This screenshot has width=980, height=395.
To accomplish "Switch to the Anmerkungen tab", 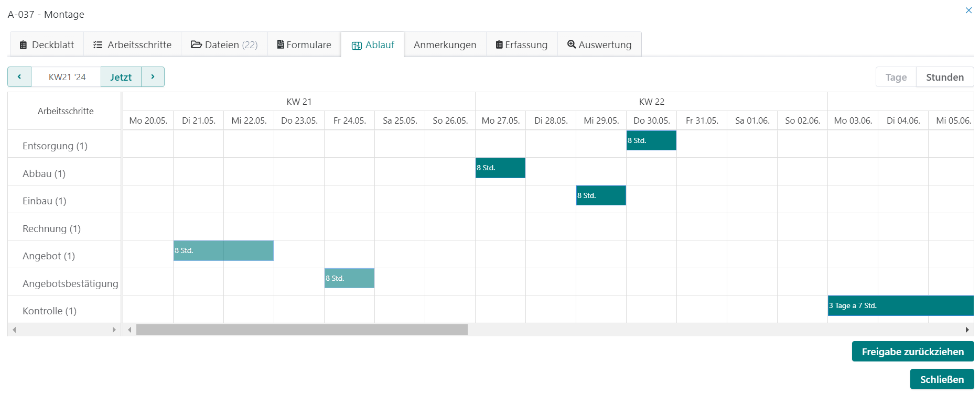I will (445, 45).
